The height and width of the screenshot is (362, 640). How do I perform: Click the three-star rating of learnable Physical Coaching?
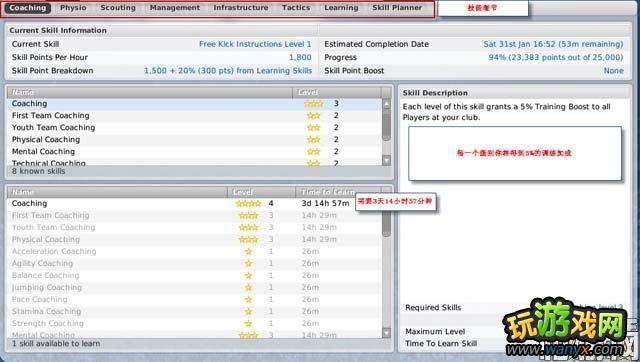(248, 240)
